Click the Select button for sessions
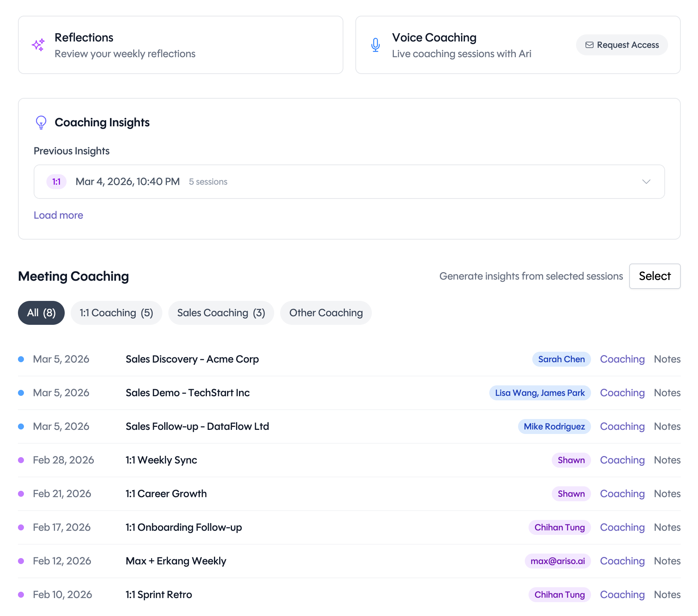 tap(655, 276)
